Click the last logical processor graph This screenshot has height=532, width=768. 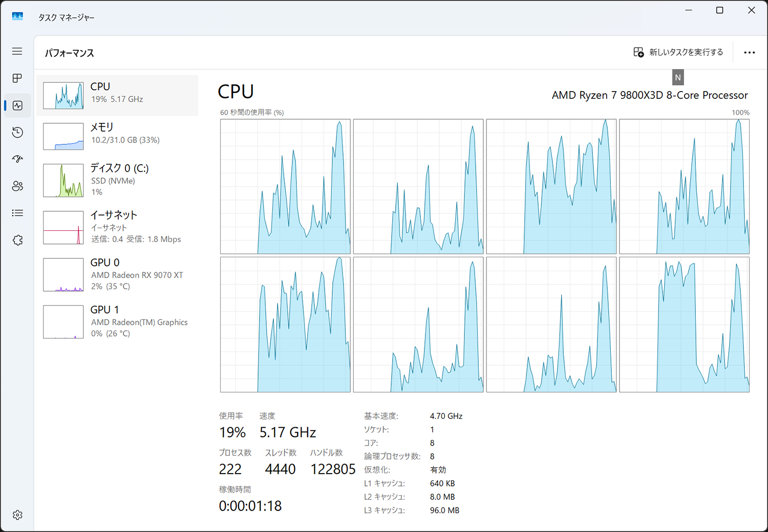(684, 325)
